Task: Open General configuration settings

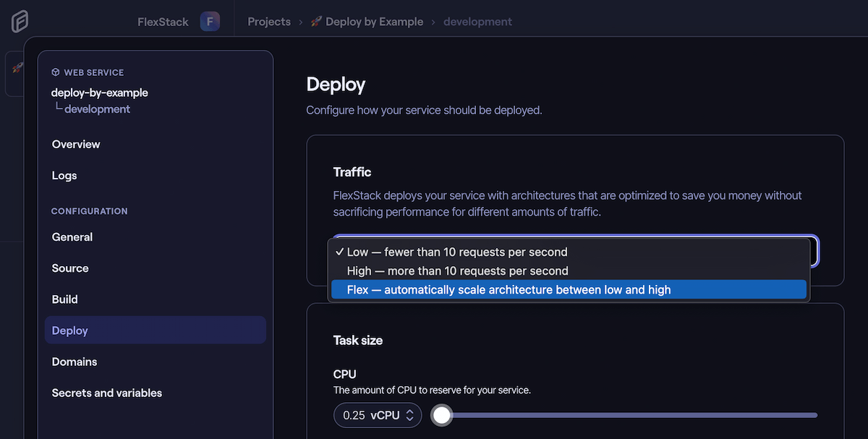Action: 72,236
